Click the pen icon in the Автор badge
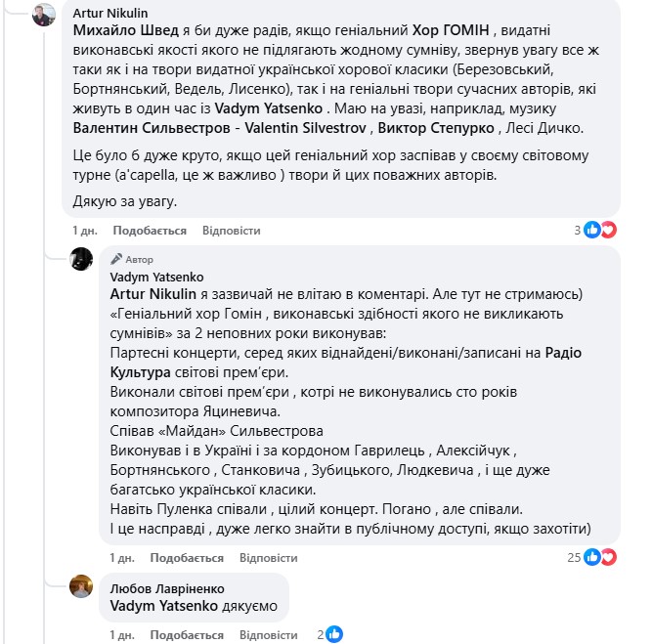 117,260
